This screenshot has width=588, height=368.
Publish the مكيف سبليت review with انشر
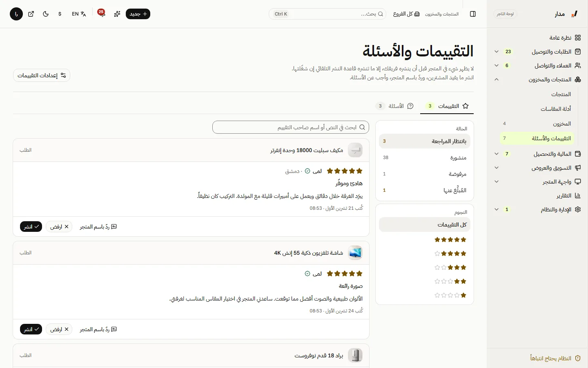point(31,227)
